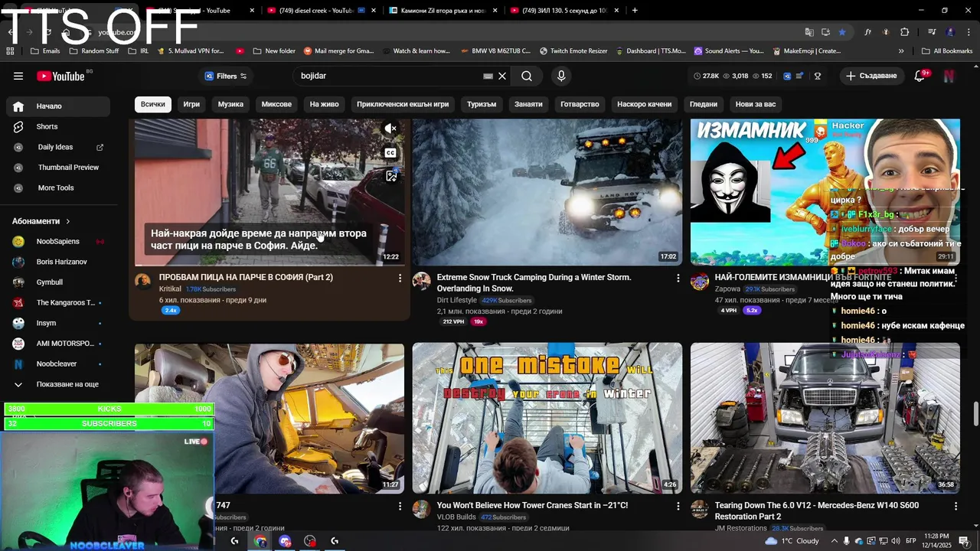Click the search magnifier button
Viewport: 980px width, 551px height.
(x=527, y=76)
